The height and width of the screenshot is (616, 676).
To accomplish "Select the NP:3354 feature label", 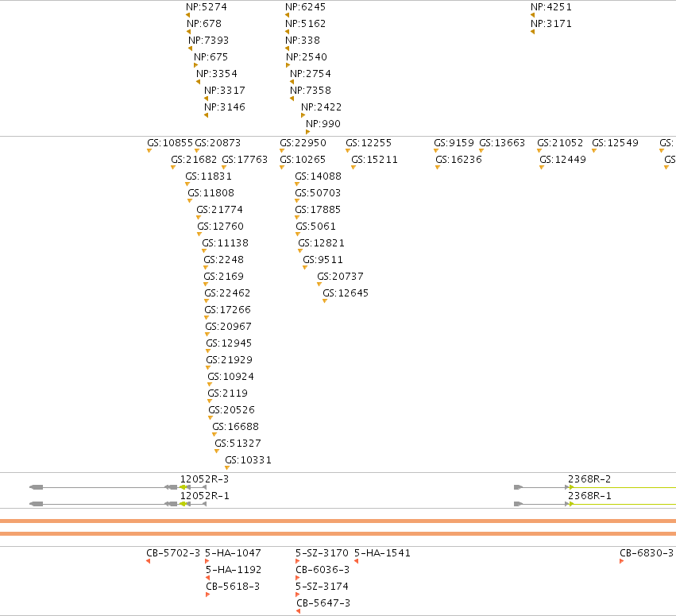I will tap(216, 74).
